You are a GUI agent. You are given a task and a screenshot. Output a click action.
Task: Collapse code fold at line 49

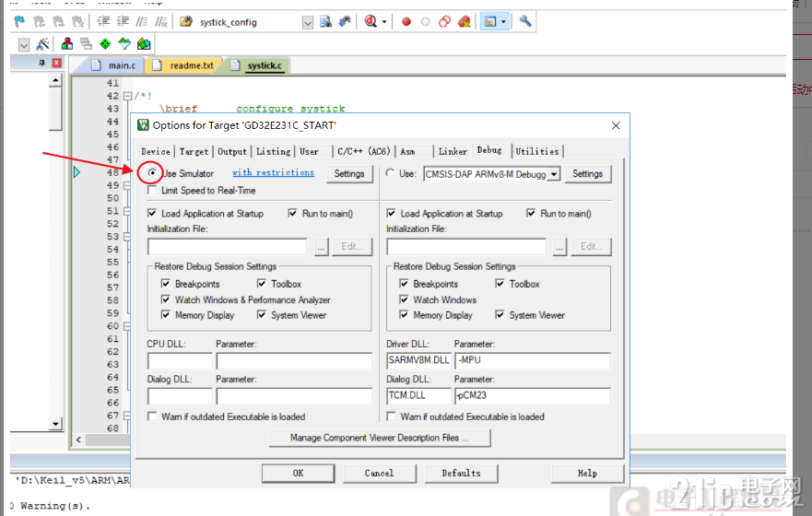[x=127, y=185]
